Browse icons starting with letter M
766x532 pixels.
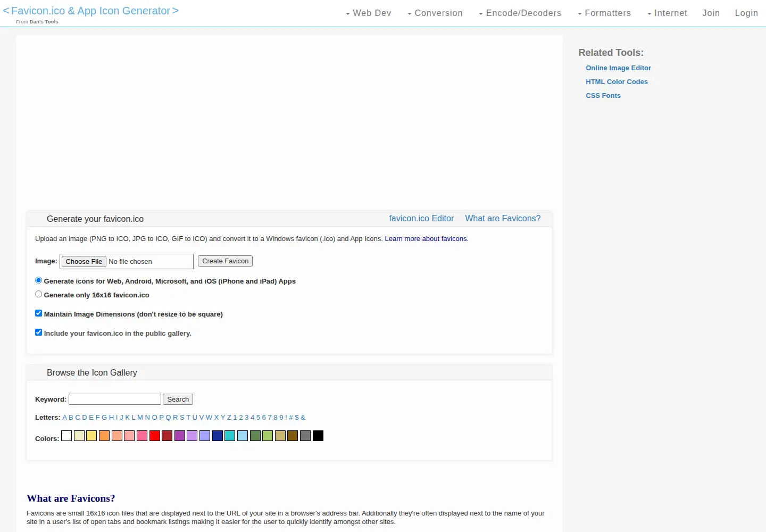(140, 418)
